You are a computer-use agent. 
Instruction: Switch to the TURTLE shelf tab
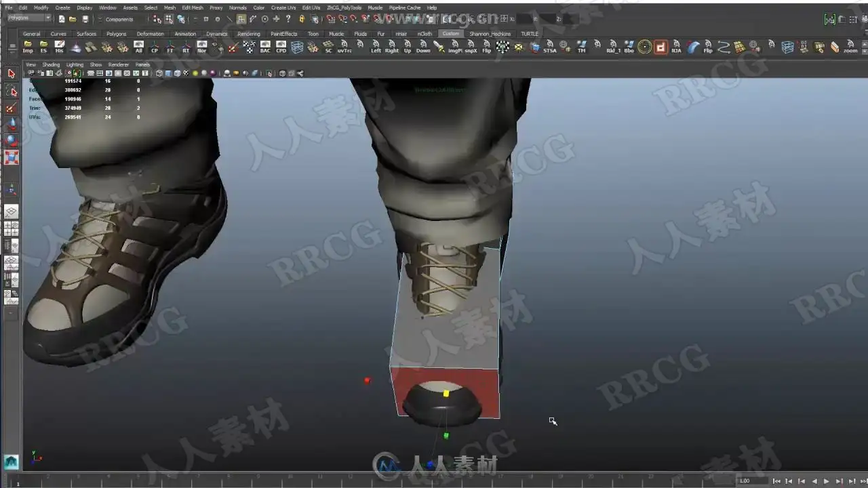point(530,33)
